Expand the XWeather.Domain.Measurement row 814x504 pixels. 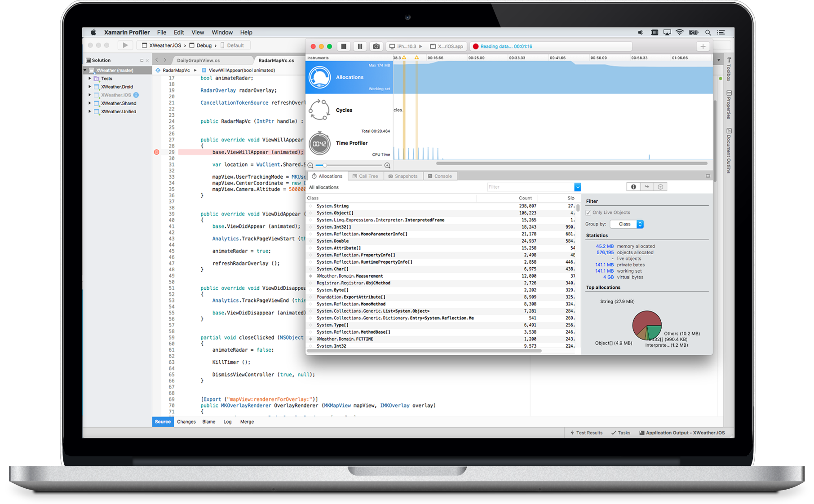(x=310, y=276)
